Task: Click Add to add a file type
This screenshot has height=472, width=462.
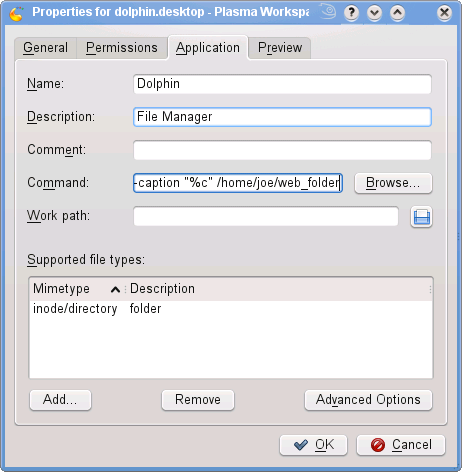Action: (60, 400)
